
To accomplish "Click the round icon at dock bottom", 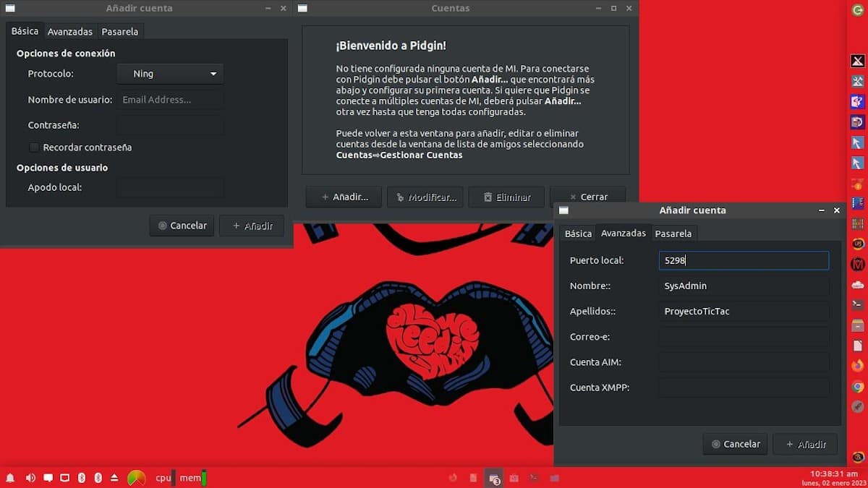I will coord(858,457).
